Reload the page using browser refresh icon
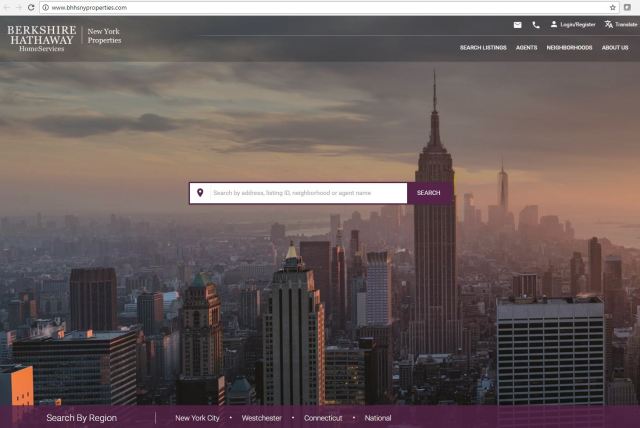 (31, 7)
